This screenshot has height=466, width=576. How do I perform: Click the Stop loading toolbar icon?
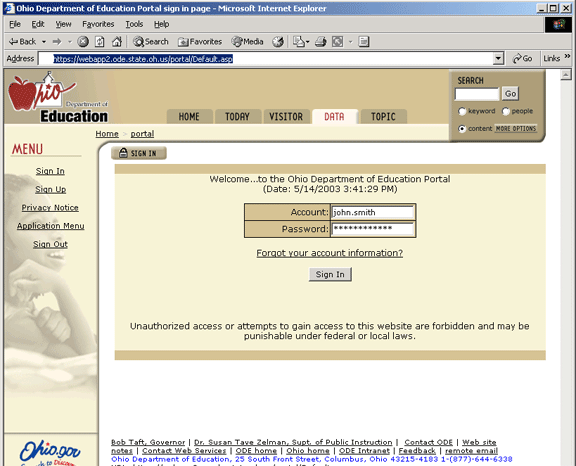(83, 42)
